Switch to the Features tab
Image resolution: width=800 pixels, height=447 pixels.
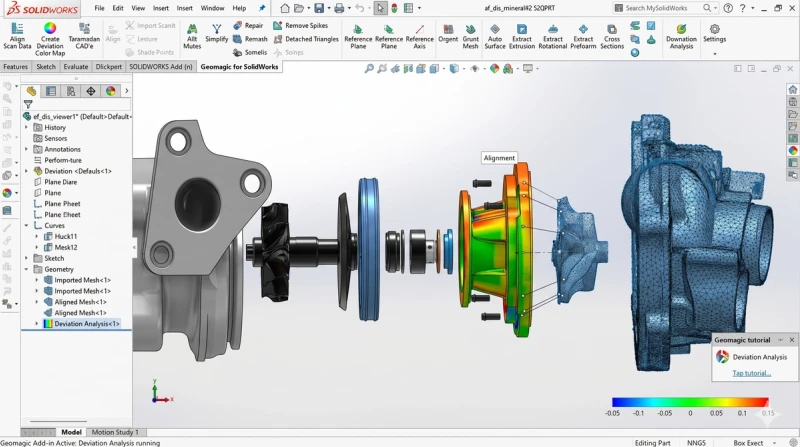click(x=15, y=66)
